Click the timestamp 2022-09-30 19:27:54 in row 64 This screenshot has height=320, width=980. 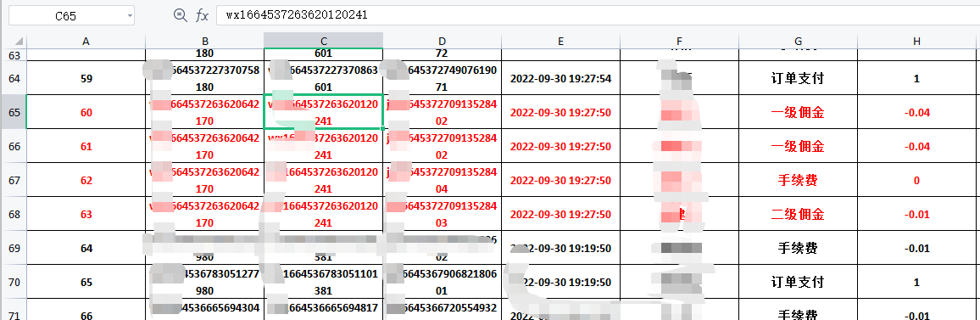(560, 79)
